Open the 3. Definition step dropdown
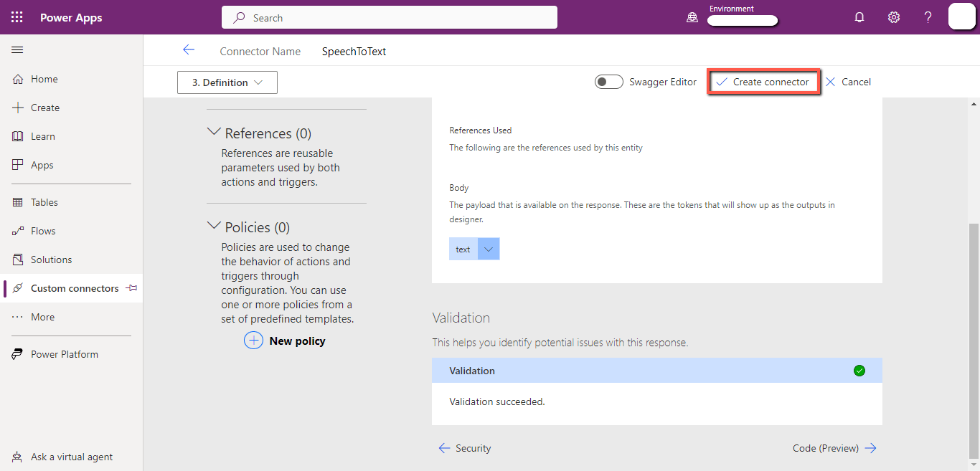The width and height of the screenshot is (980, 471). pyautogui.click(x=227, y=82)
